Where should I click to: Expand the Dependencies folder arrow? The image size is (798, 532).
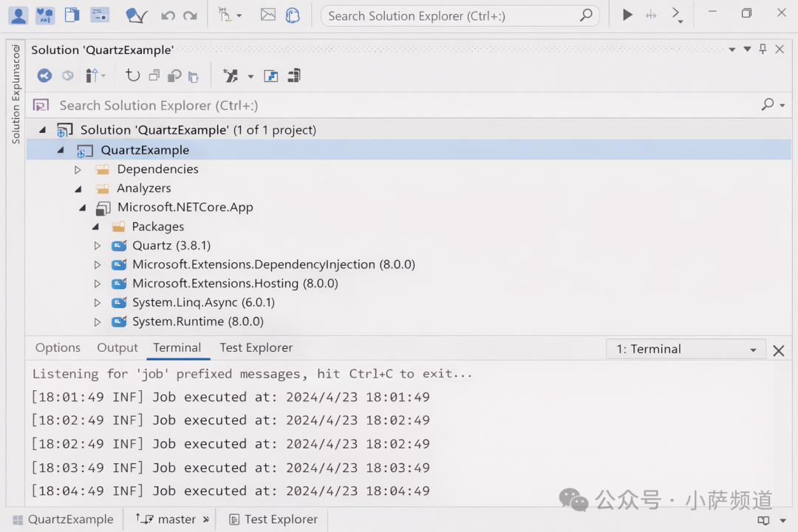click(x=78, y=169)
